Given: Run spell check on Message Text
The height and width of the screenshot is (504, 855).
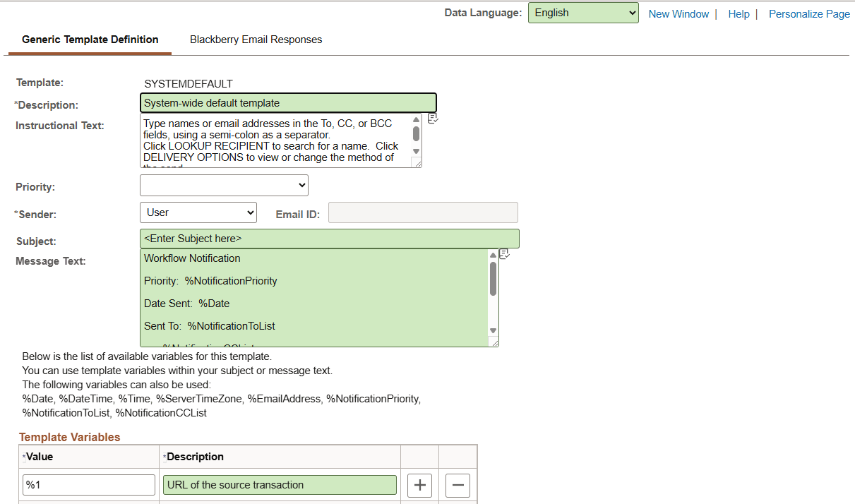Looking at the screenshot, I should [505, 253].
